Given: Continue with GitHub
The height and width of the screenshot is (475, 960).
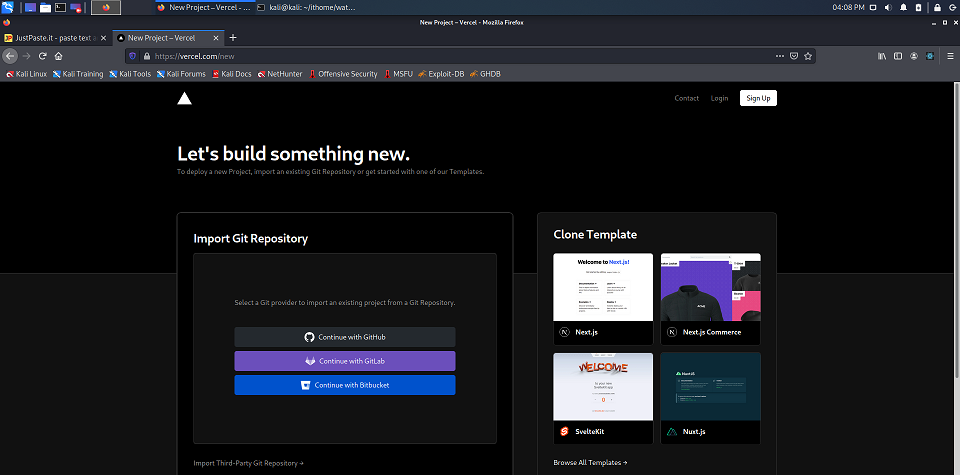Looking at the screenshot, I should tap(345, 337).
